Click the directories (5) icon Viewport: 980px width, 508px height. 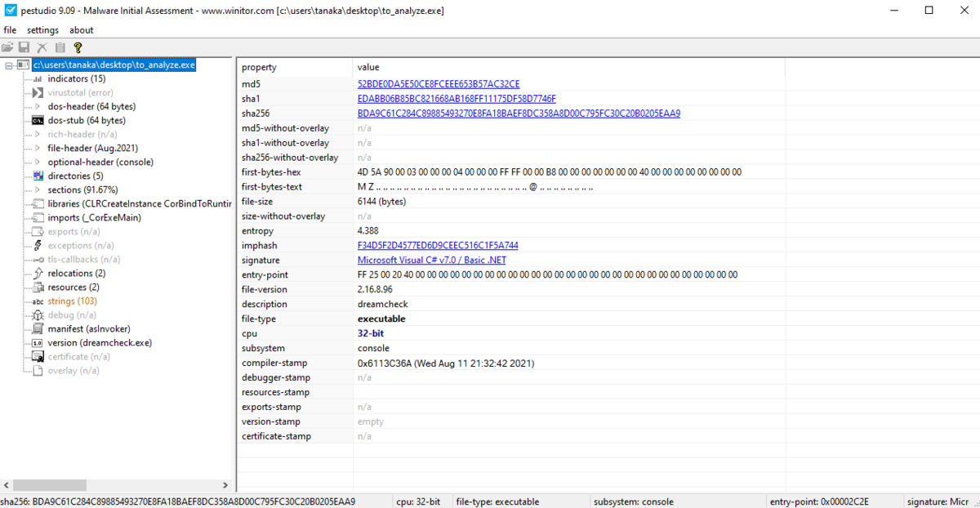pos(37,176)
